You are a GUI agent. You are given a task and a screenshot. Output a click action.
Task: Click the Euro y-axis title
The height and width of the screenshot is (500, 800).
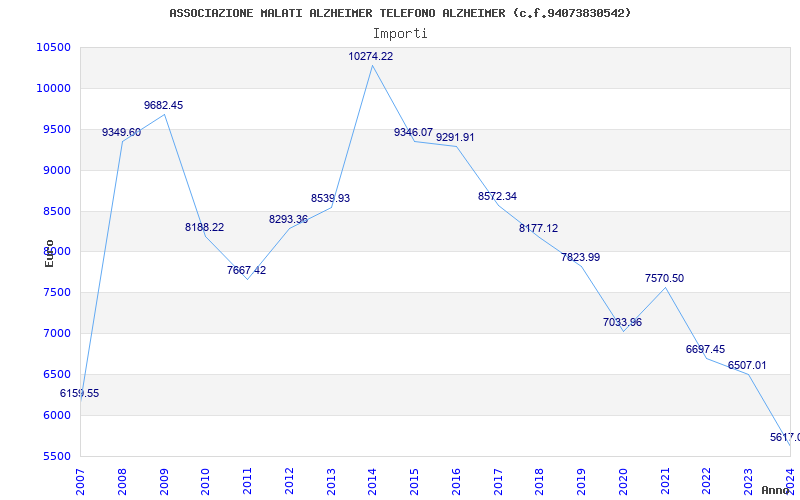click(49, 253)
